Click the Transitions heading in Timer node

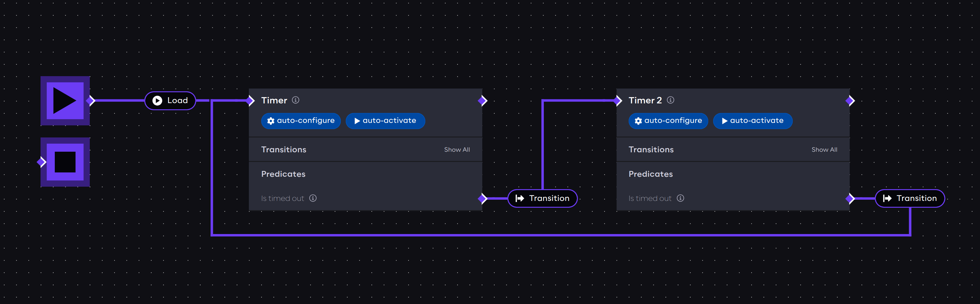tap(284, 150)
